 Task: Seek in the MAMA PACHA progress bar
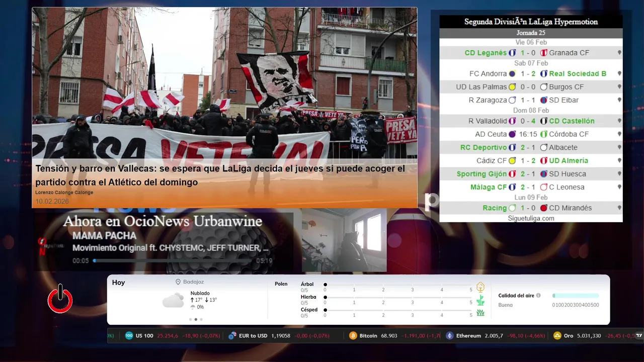click(x=173, y=261)
